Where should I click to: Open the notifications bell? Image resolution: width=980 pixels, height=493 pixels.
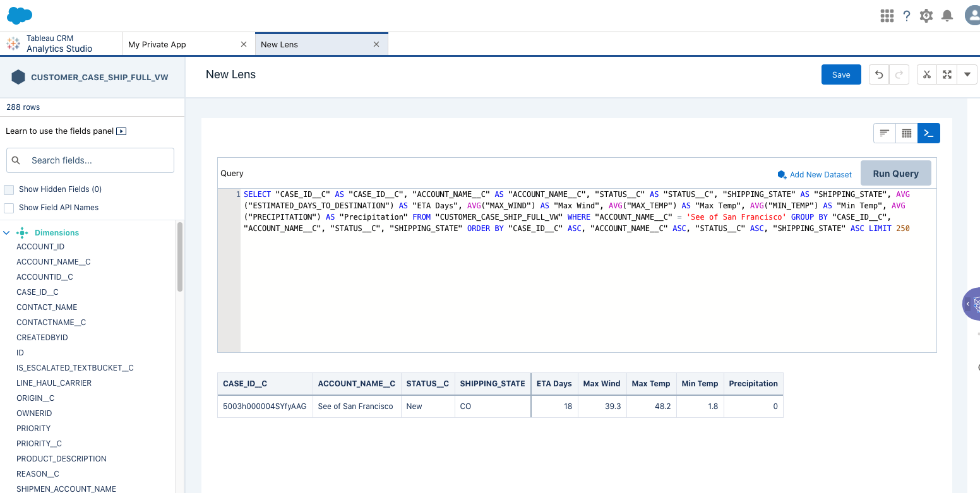[947, 16]
